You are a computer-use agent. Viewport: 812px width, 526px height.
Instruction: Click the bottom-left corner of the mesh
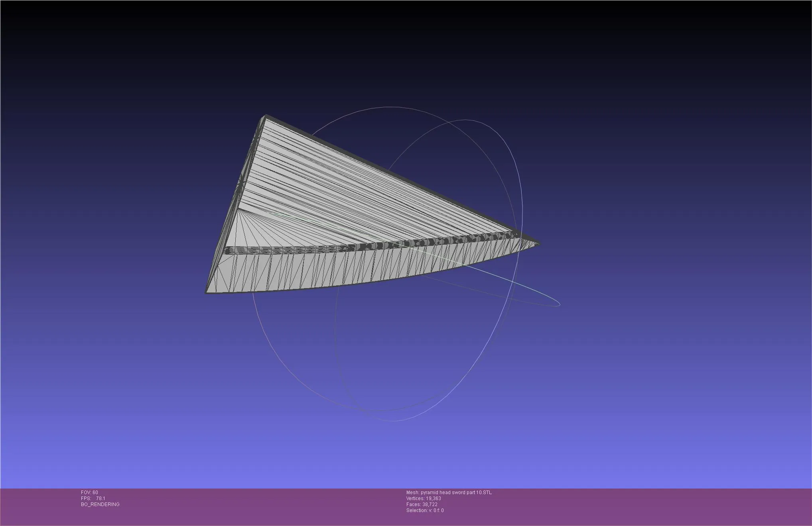207,292
